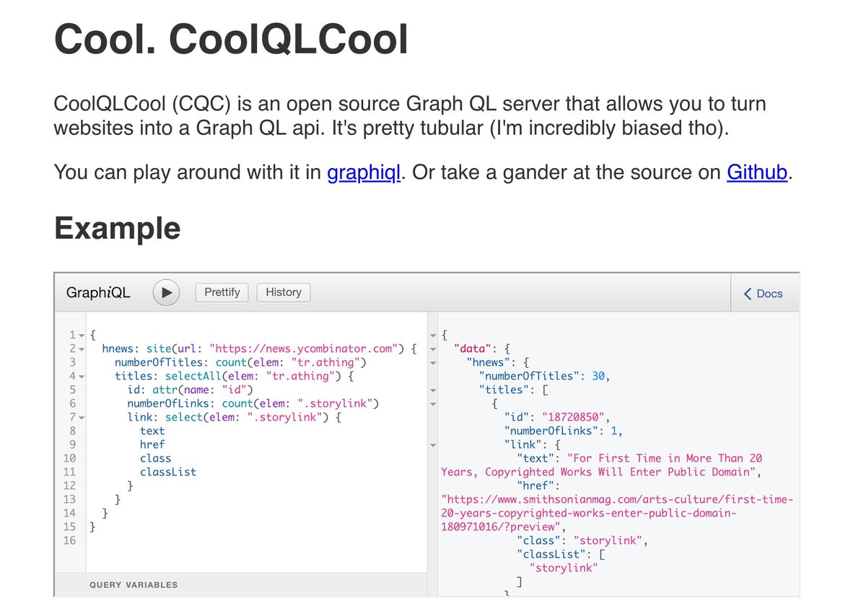
Task: Click the numberOfLinks count line in query
Action: pyautogui.click(x=253, y=404)
